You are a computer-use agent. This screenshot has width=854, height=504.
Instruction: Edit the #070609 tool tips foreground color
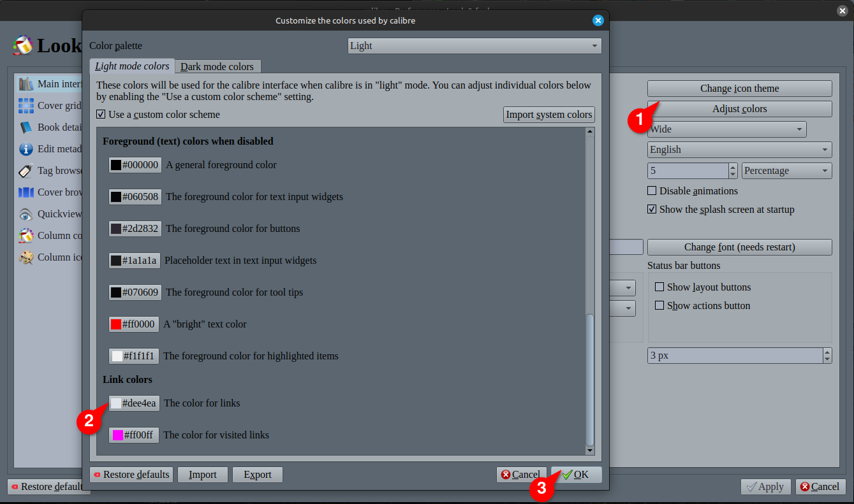[135, 292]
